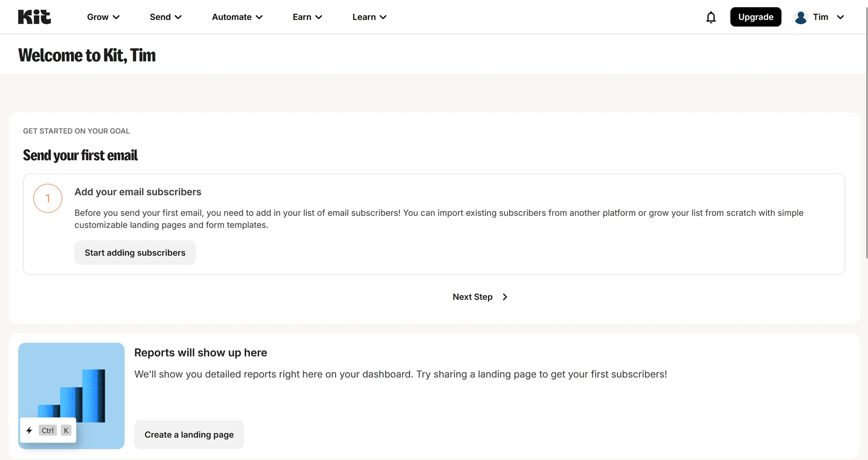Open the Grow menu
Screen dimensions: 868x460
pos(103,17)
